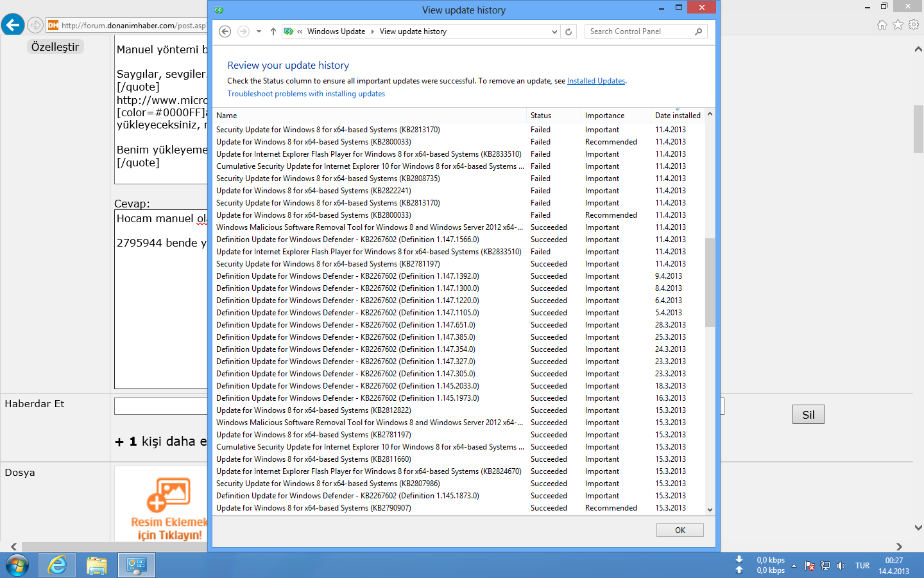
Task: Click IE horizontal scroll-right arrow
Action: click(x=899, y=547)
